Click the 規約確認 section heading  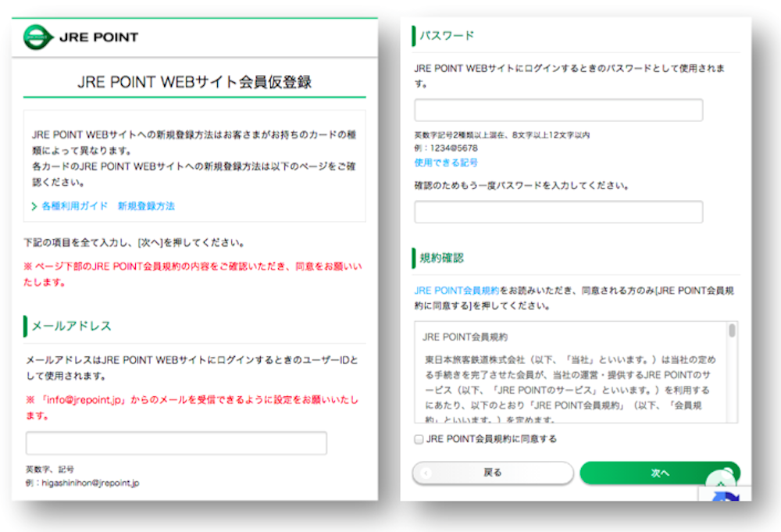[x=442, y=258]
